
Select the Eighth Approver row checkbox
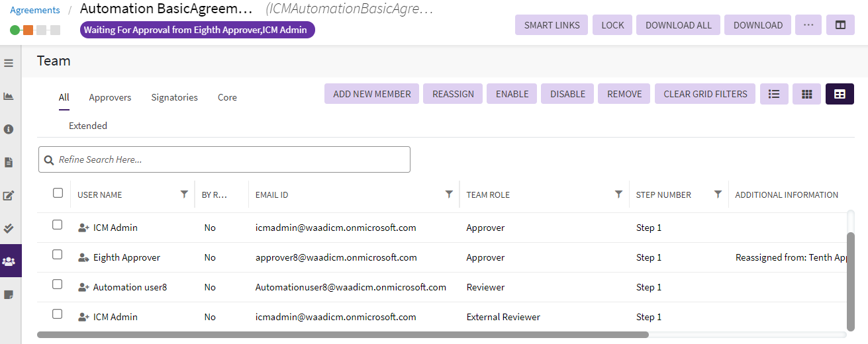(x=58, y=255)
